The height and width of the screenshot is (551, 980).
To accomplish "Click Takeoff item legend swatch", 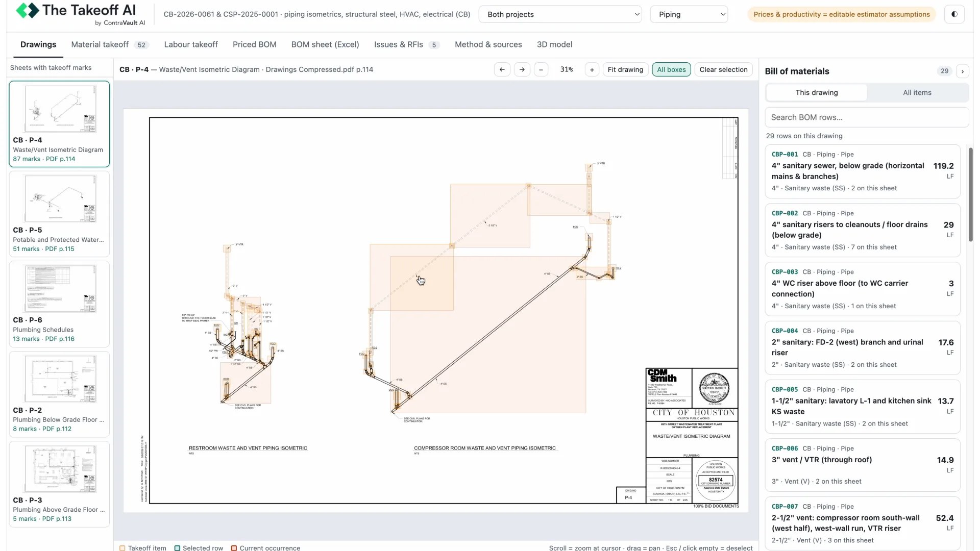I will click(x=122, y=548).
